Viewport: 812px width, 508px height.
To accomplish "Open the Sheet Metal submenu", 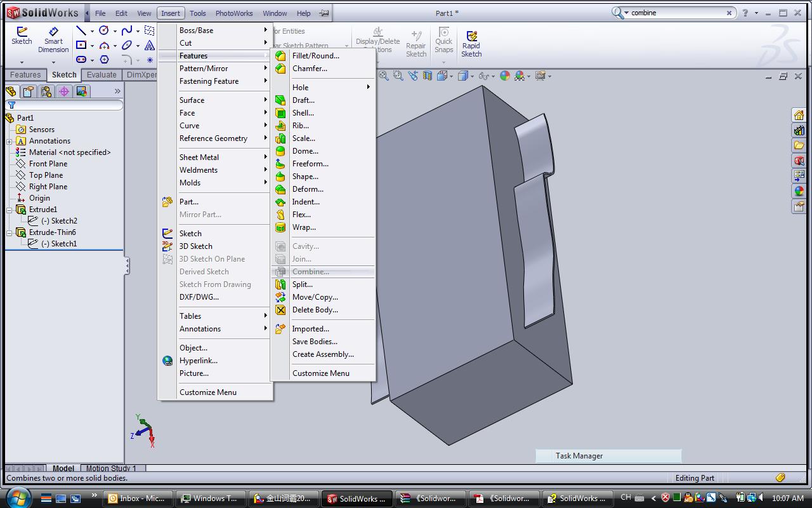I will click(215, 157).
